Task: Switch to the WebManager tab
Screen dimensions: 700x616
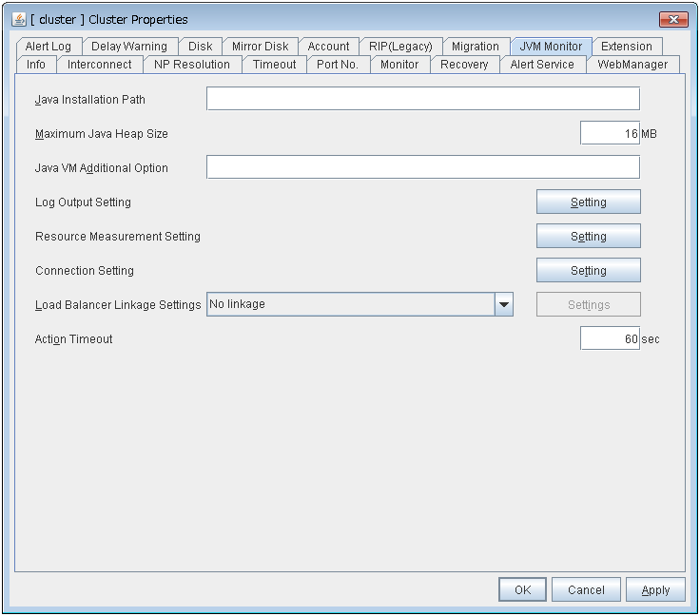Action: pyautogui.click(x=632, y=65)
